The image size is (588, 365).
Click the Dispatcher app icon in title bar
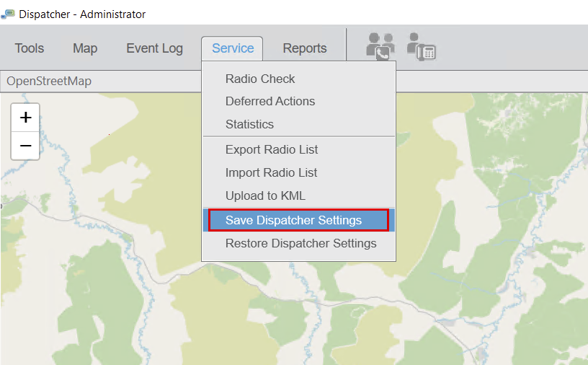click(x=8, y=14)
